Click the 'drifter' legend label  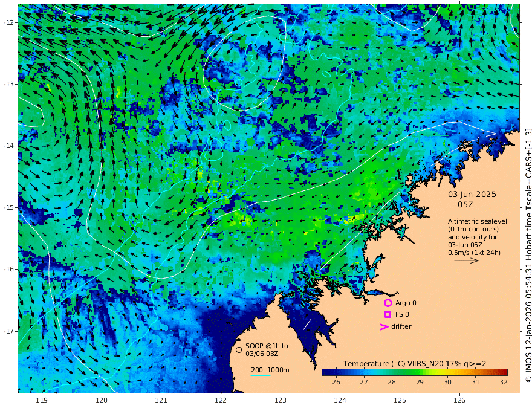coord(401,326)
